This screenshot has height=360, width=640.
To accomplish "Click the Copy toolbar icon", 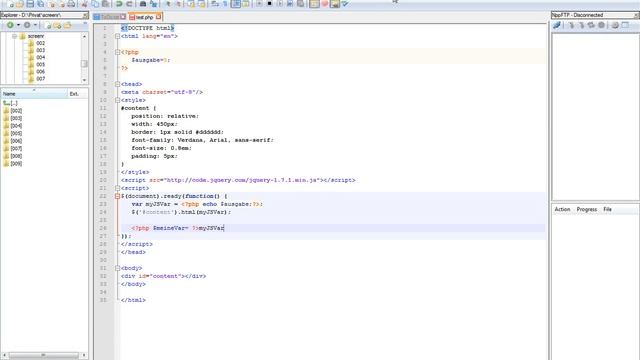I will click(x=95, y=4).
